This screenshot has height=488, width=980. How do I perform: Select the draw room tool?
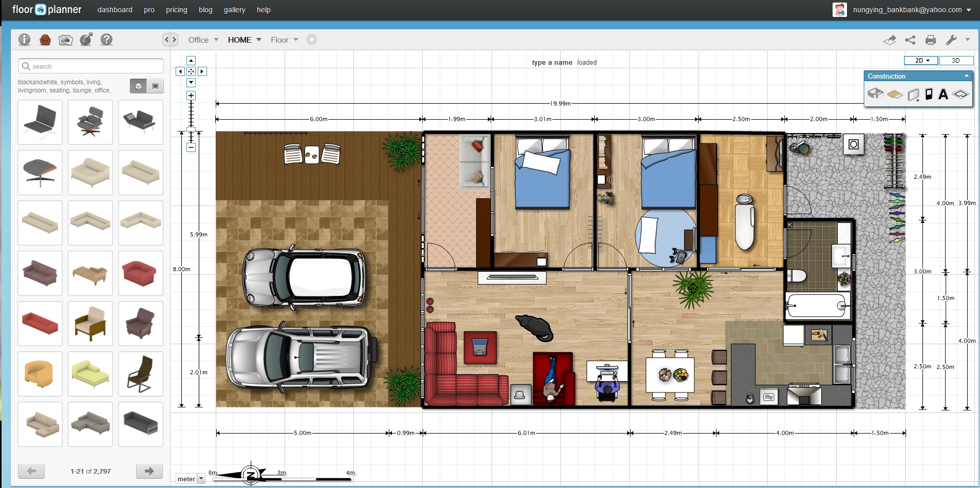875,93
